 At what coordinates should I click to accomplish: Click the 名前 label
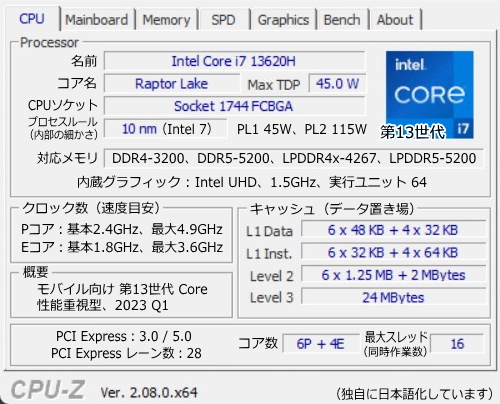pyautogui.click(x=84, y=61)
